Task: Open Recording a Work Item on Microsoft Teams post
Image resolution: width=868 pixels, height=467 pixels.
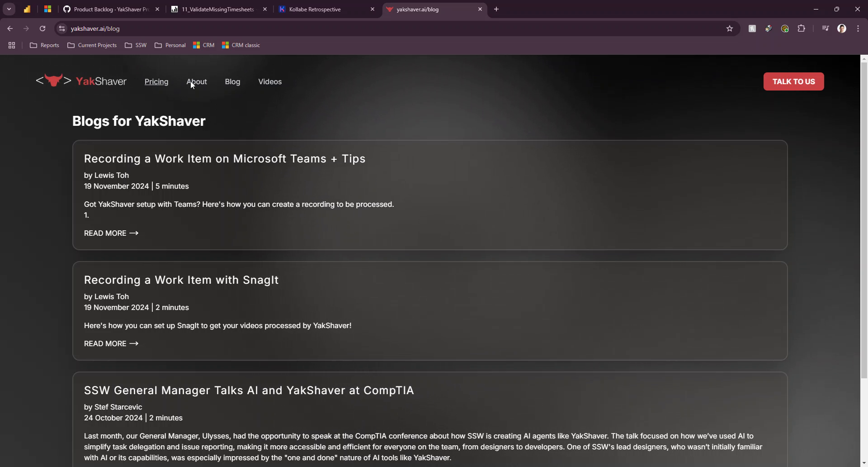Action: click(225, 159)
